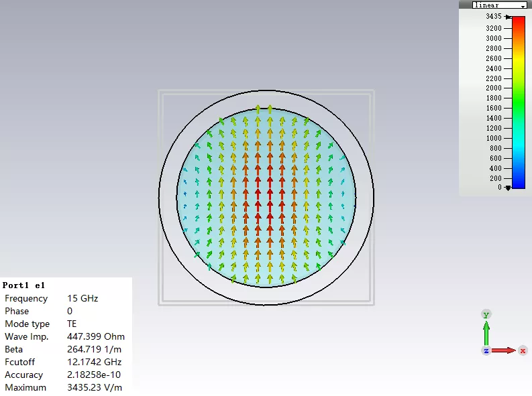Click the green Y axis label icon
The width and height of the screenshot is (532, 396).
486,315
